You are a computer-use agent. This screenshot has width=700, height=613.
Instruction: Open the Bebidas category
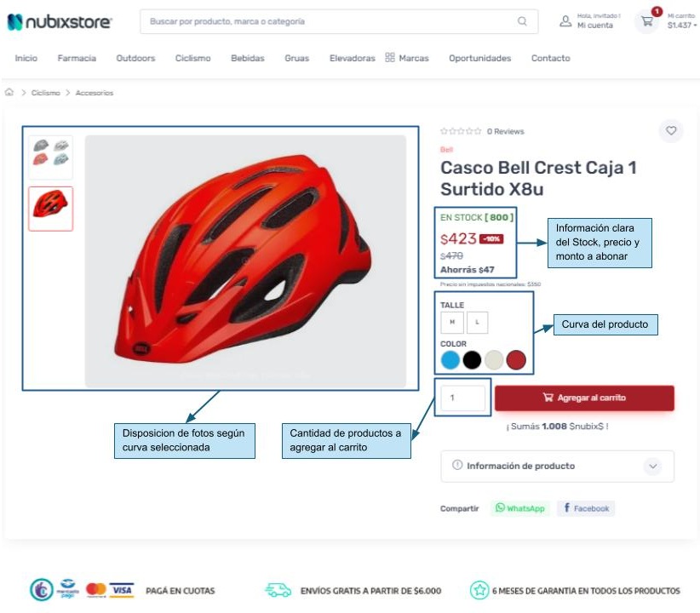[248, 58]
